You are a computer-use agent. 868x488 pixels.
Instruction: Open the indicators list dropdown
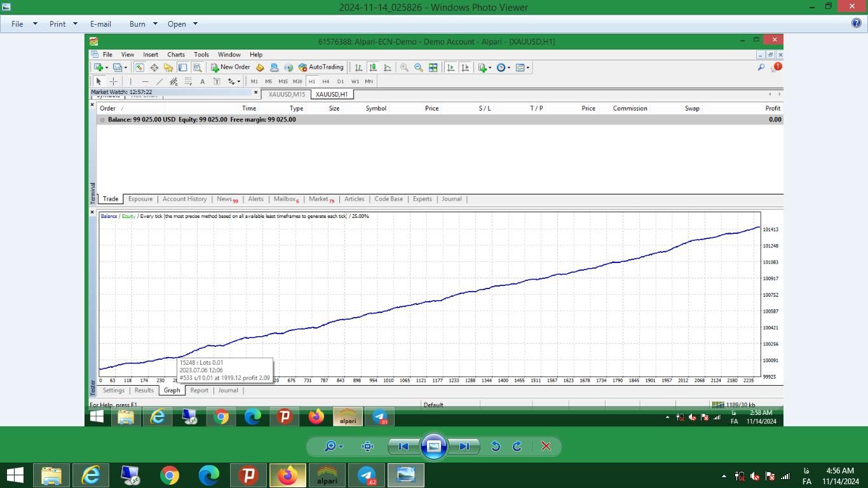(x=485, y=67)
